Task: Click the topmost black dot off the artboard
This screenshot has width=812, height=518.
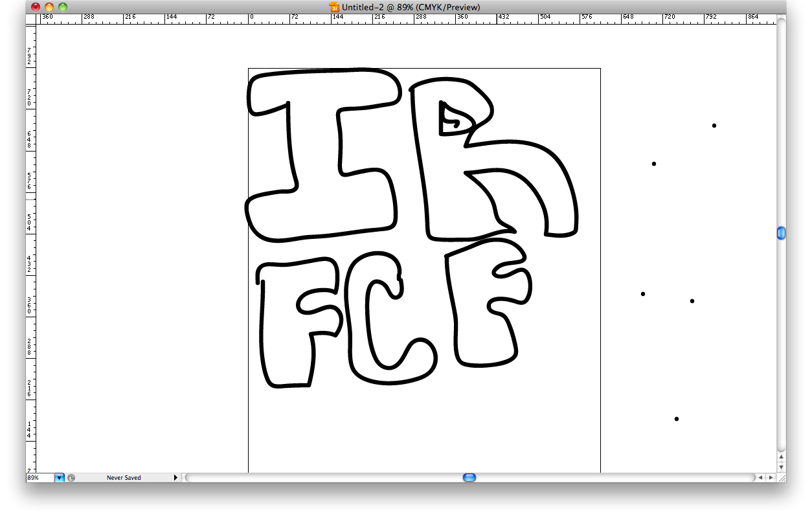Action: click(x=714, y=126)
